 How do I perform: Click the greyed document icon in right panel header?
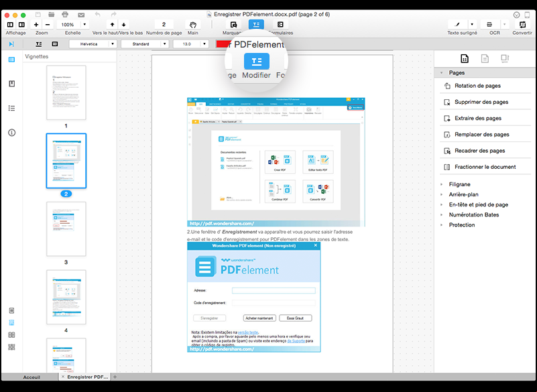(x=485, y=59)
